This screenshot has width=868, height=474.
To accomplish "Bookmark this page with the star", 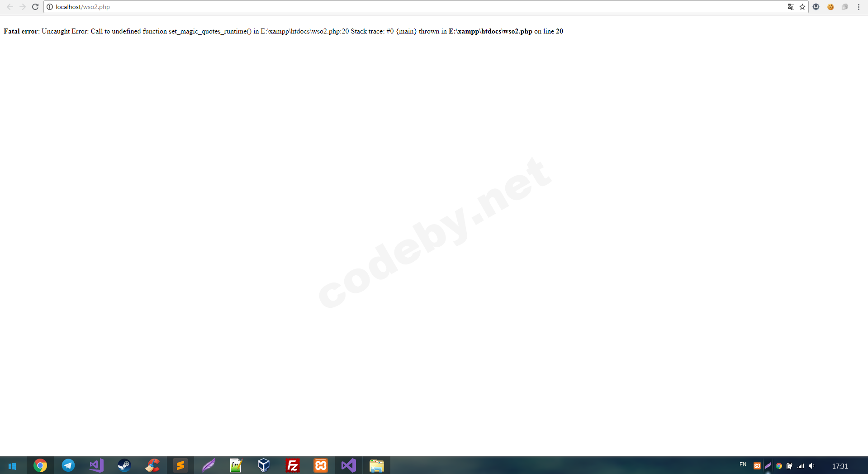I will click(802, 7).
